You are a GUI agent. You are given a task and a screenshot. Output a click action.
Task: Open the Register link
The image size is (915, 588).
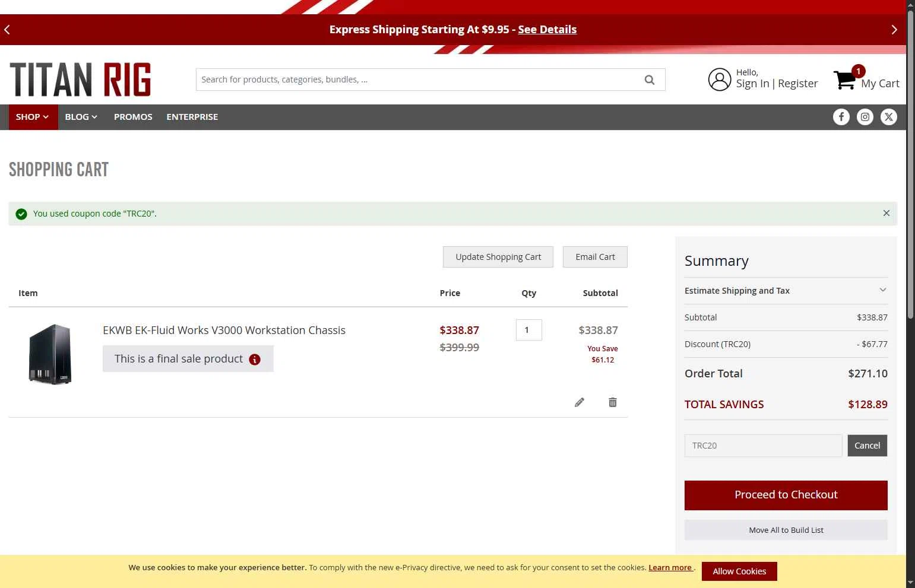click(x=797, y=84)
